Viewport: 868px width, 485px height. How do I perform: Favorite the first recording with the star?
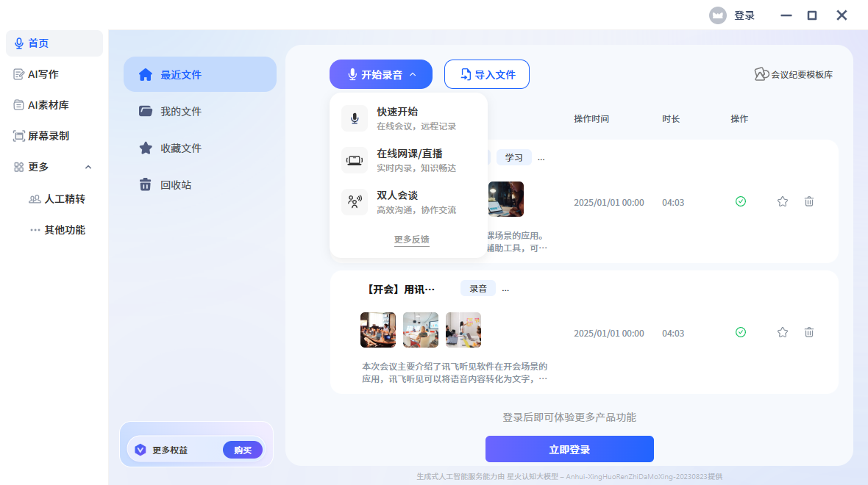point(782,201)
